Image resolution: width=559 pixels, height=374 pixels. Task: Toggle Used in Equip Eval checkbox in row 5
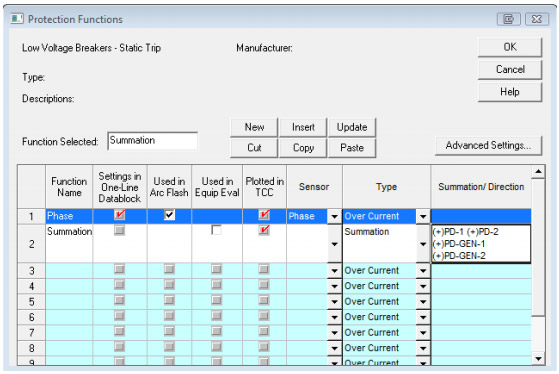coord(216,300)
